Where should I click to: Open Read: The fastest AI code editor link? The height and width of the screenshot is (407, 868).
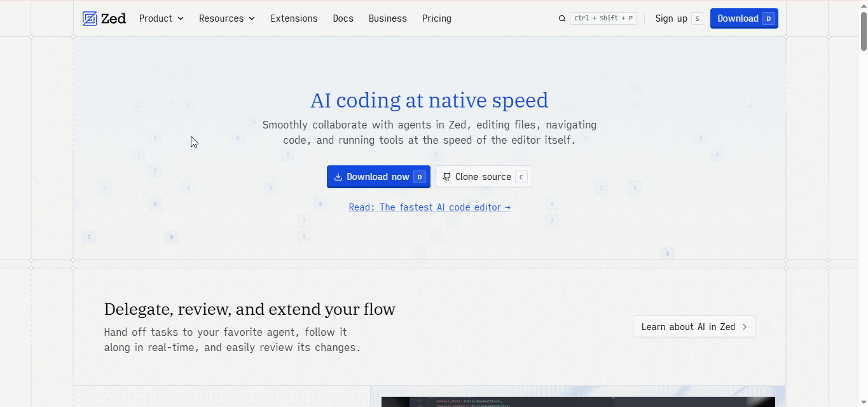pos(429,207)
